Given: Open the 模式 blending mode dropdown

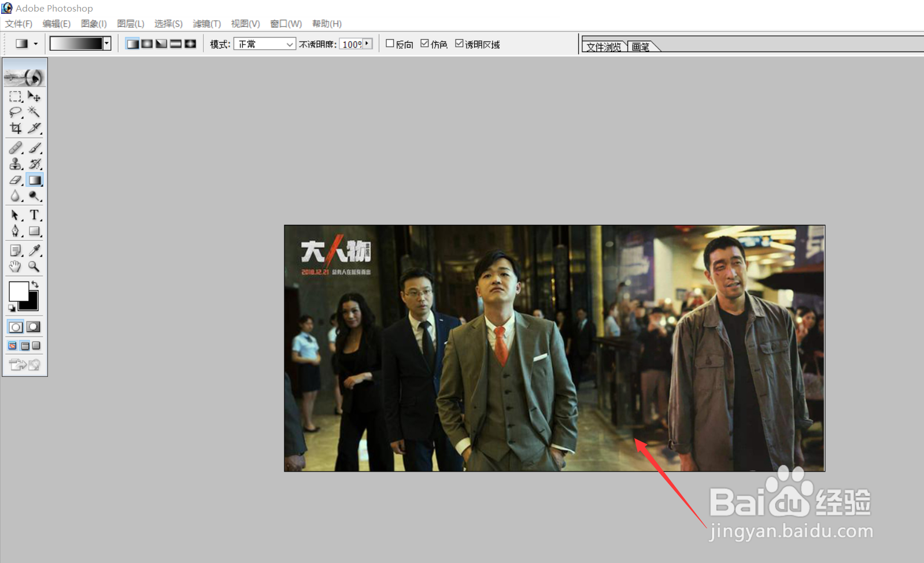Looking at the screenshot, I should (x=265, y=44).
